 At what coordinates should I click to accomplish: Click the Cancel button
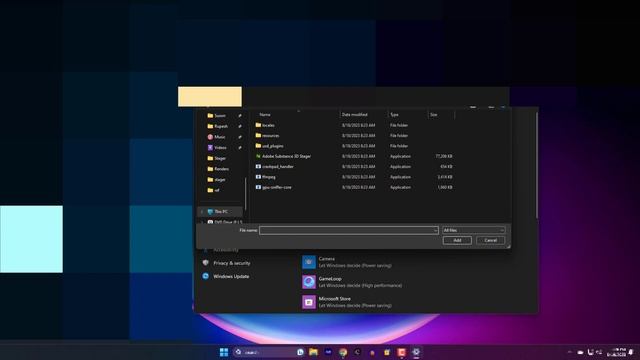point(491,240)
